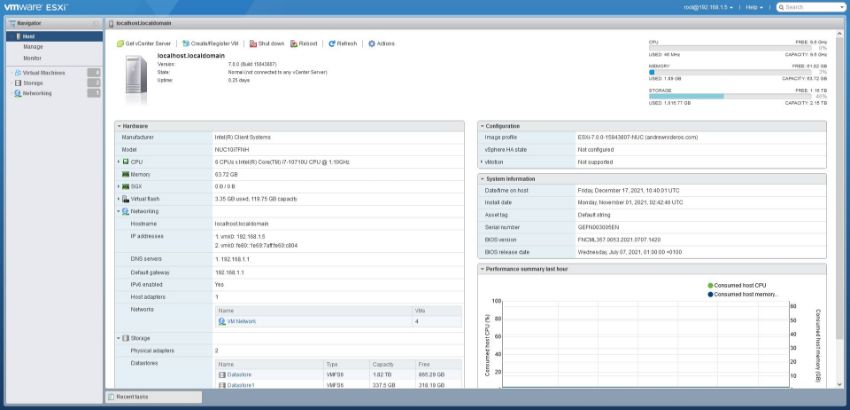
Task: Expand the Virtual flash row arrow
Action: pyautogui.click(x=118, y=199)
